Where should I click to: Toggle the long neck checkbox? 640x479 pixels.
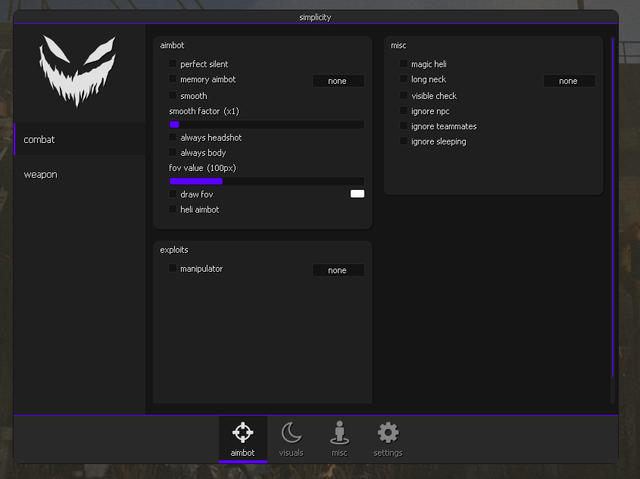tap(404, 79)
